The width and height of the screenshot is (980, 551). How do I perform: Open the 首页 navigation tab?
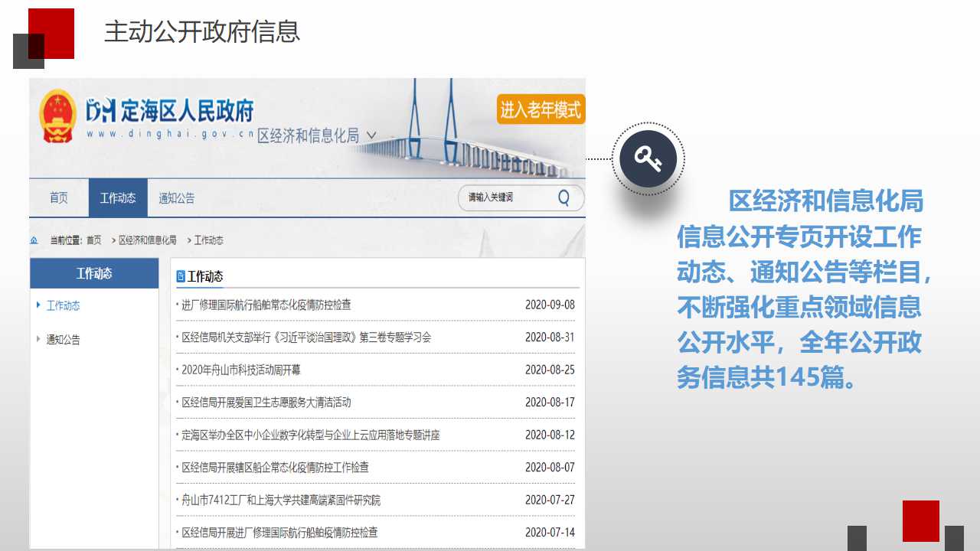[x=59, y=198]
